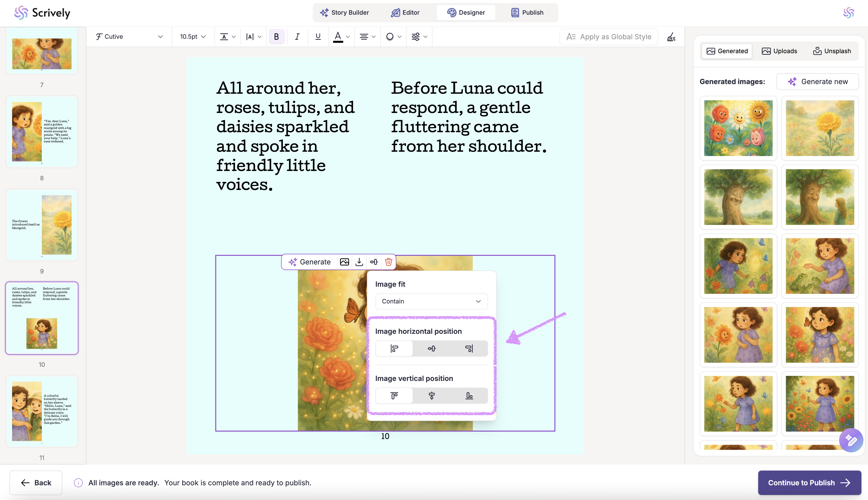The image size is (868, 500).
Task: Toggle underline text formatting
Action: point(318,37)
